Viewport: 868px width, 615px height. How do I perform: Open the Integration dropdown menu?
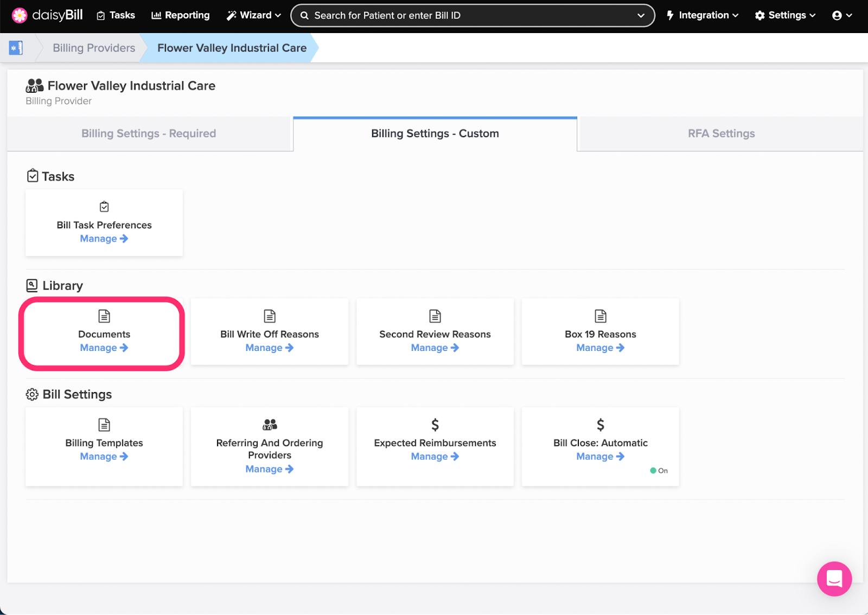(x=703, y=15)
